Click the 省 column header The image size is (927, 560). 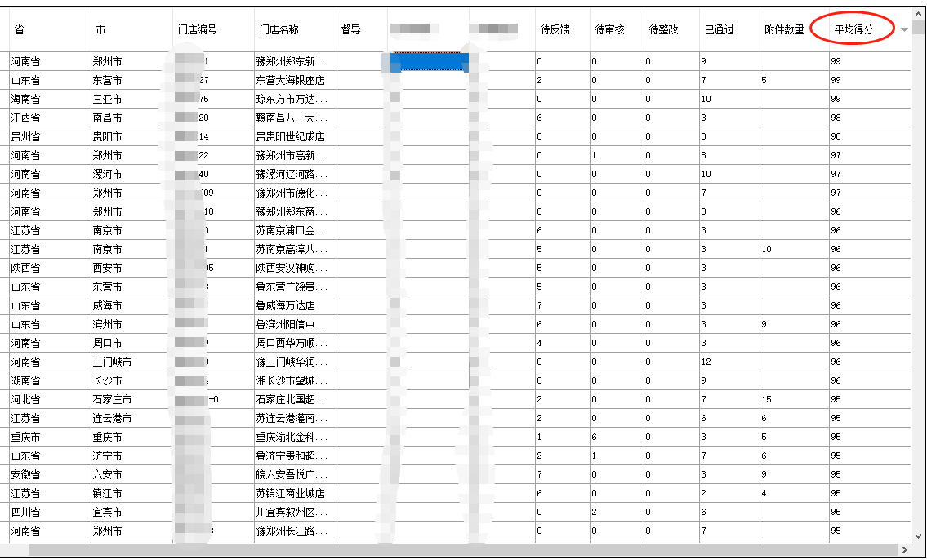19,30
